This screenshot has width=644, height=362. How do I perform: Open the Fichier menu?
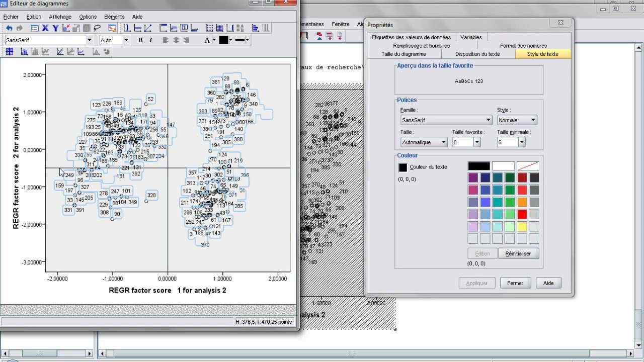coord(11,17)
